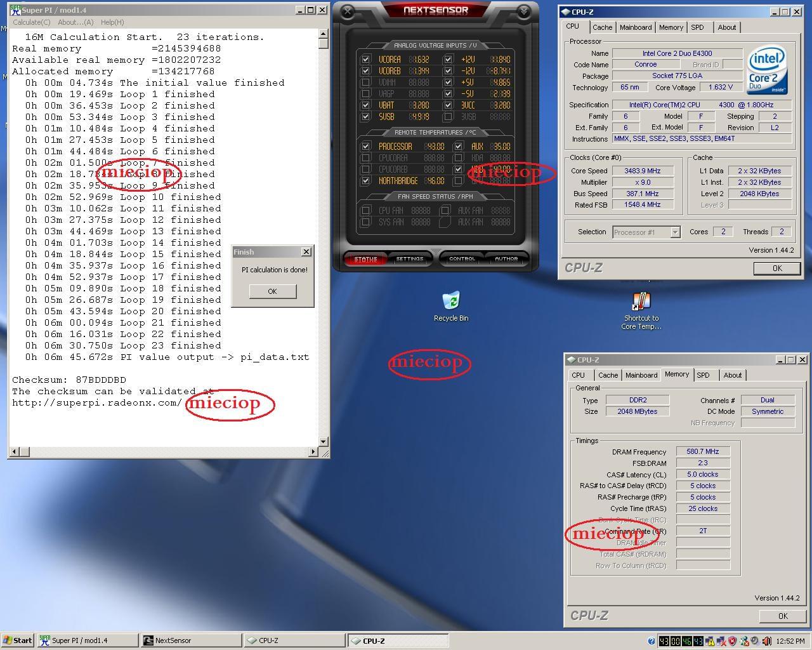Click Super PI horizontal scrollbar right arrow
The image size is (812, 650).
click(x=313, y=452)
